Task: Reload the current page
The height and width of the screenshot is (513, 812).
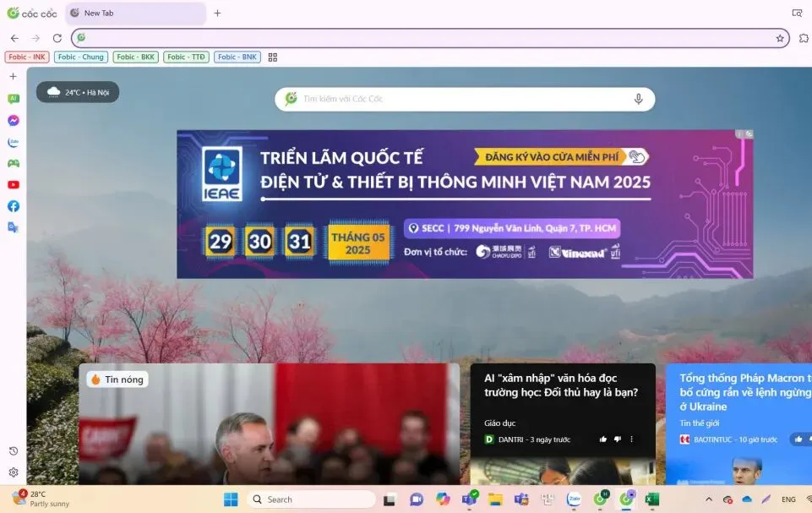Action: 57,38
